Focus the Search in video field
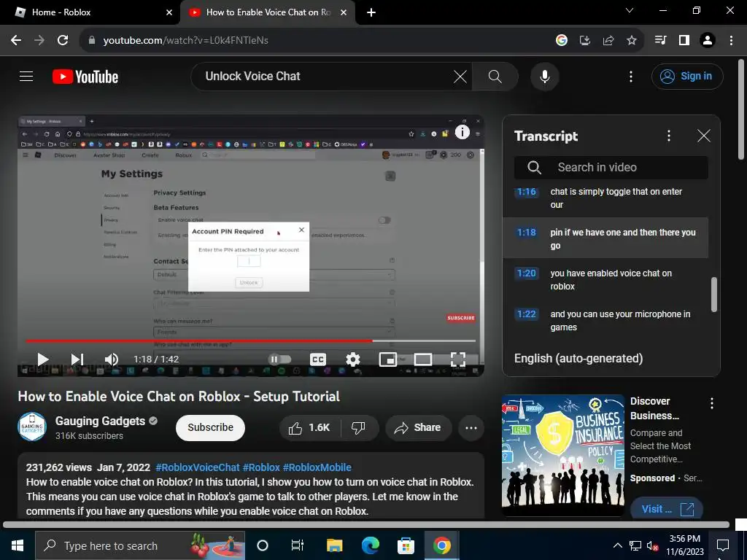This screenshot has height=560, width=747. click(611, 167)
